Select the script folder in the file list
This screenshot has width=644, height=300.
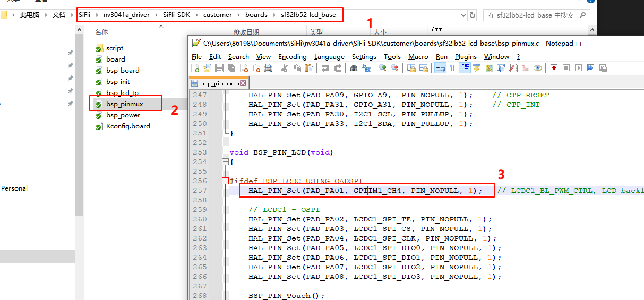click(115, 48)
